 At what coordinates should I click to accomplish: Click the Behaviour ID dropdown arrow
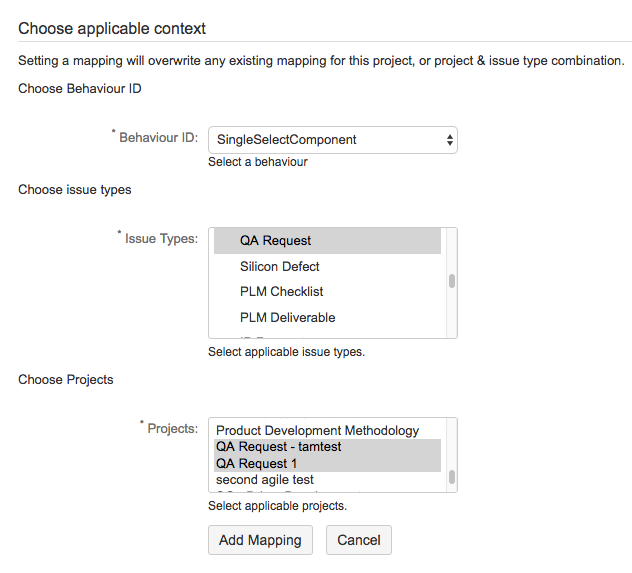(x=449, y=140)
